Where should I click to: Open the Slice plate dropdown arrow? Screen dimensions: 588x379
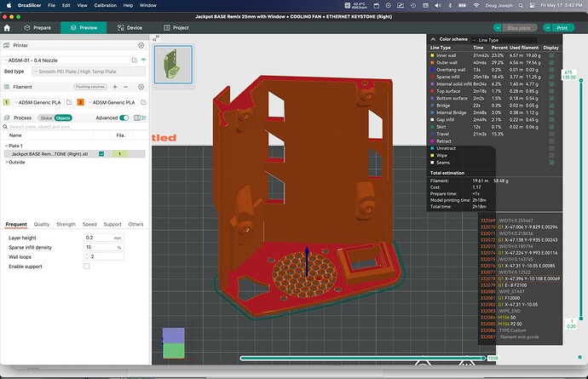498,28
